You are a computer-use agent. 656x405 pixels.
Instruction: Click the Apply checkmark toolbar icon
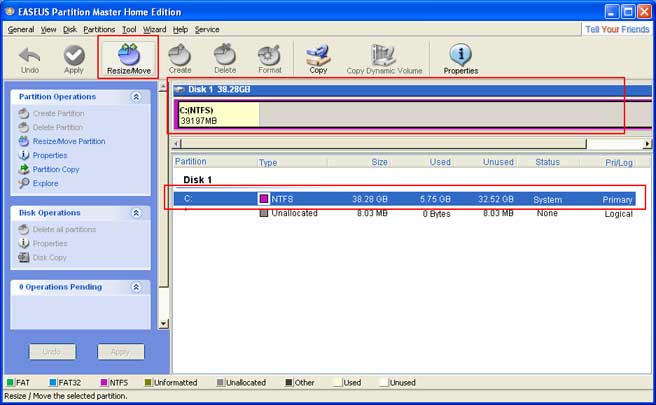[74, 60]
